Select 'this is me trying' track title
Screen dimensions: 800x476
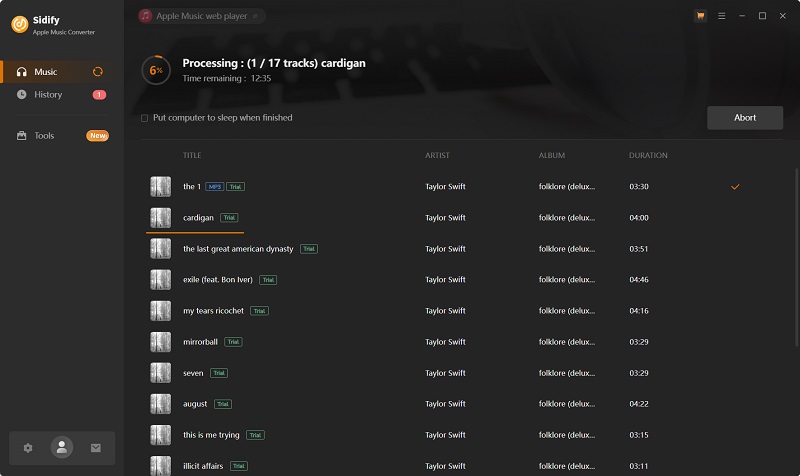point(211,435)
